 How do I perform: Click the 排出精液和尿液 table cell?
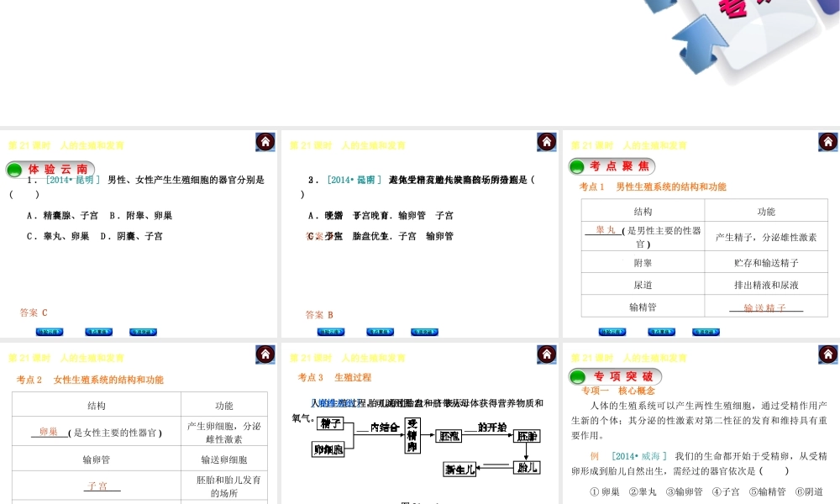pyautogui.click(x=766, y=285)
